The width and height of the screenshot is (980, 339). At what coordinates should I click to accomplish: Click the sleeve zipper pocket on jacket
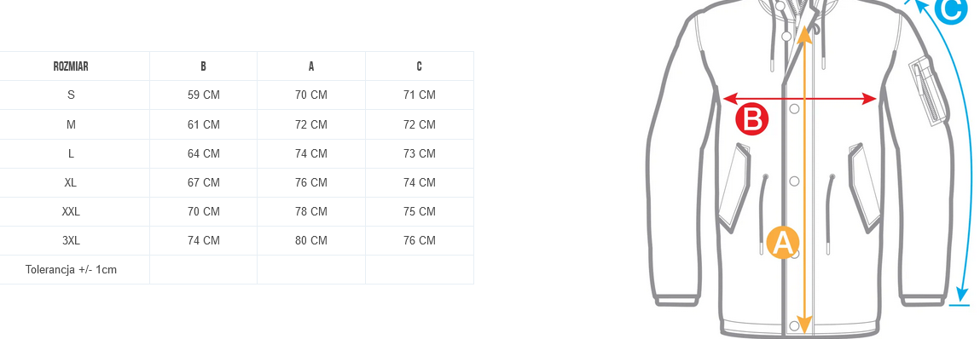coord(928,91)
